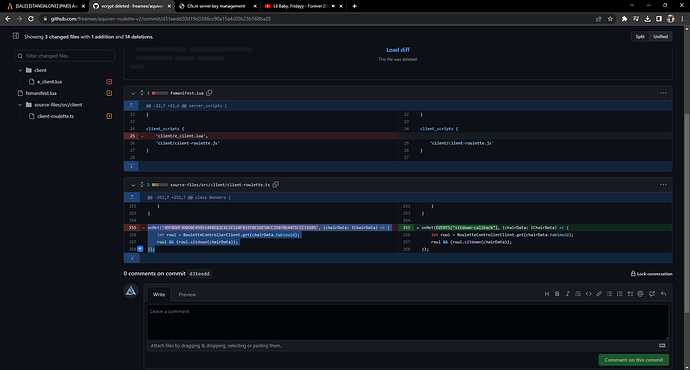Collapse the client folder in file tree
The height and width of the screenshot is (370, 690).
(x=20, y=70)
